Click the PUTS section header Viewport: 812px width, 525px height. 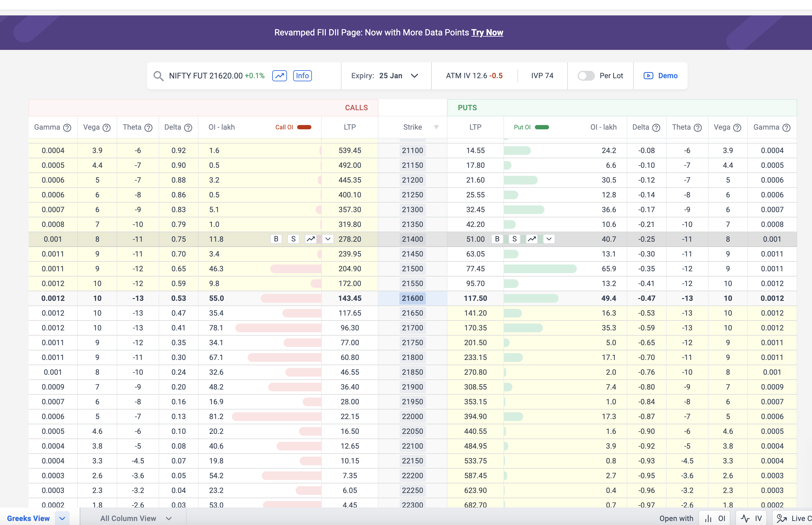point(467,108)
